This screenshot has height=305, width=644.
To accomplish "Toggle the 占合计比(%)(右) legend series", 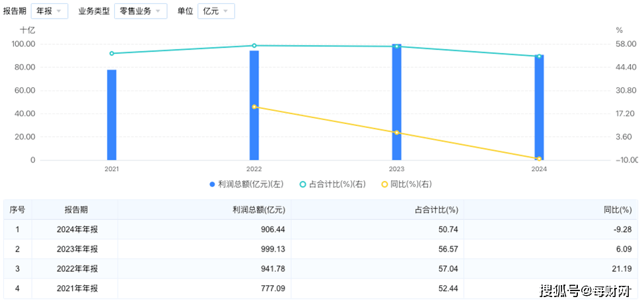I will click(332, 184).
